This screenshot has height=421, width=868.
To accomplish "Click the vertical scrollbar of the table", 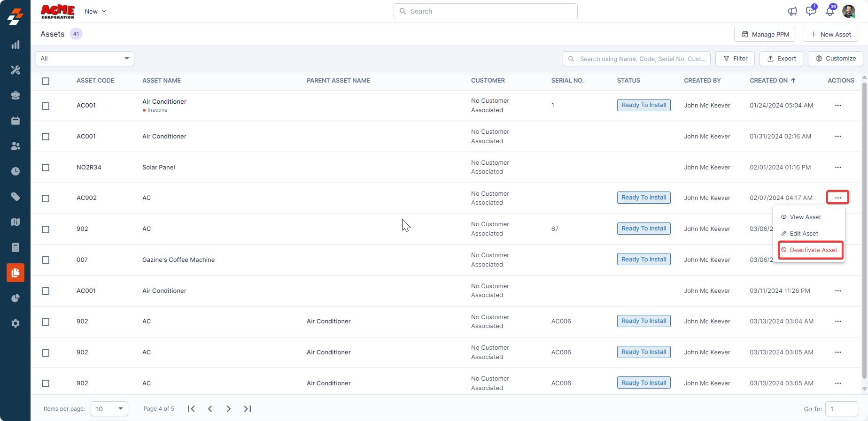I will [x=864, y=230].
